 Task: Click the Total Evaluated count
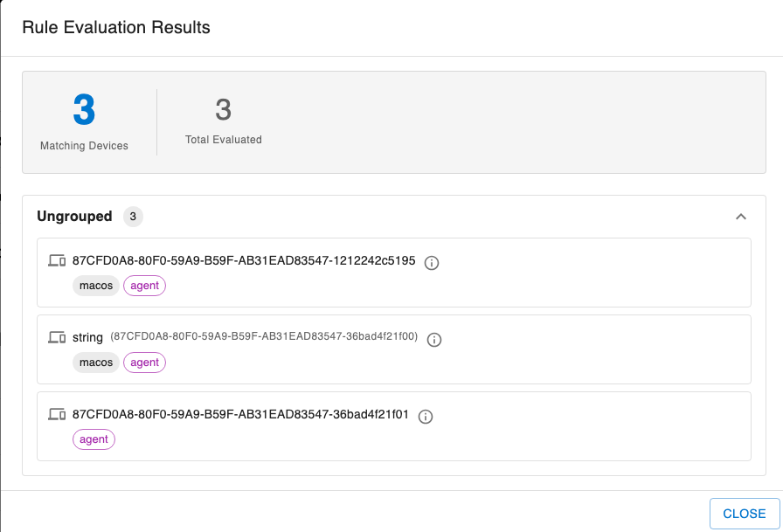pos(223,110)
